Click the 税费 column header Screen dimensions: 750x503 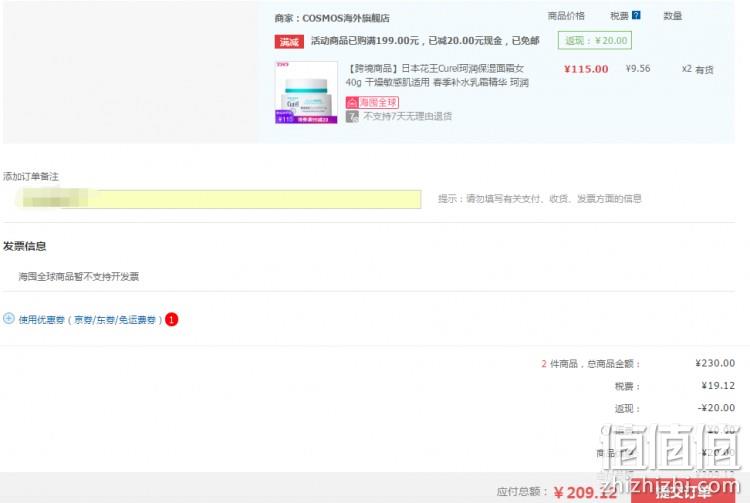pyautogui.click(x=619, y=16)
